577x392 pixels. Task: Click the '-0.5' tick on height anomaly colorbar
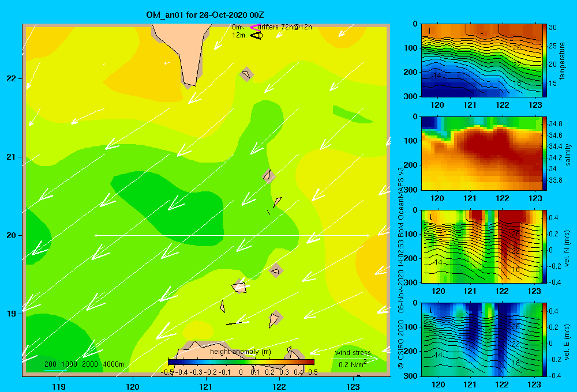click(x=167, y=372)
